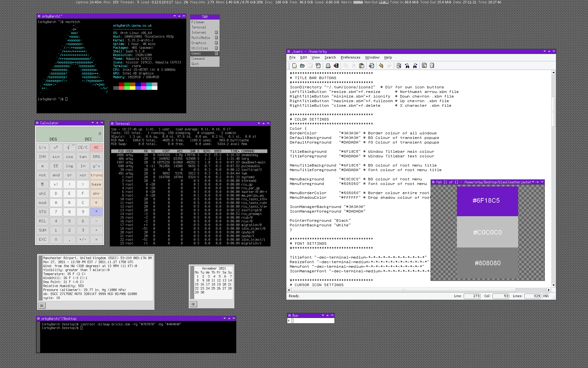The image size is (588, 368).
Task: Click the Col field in editor status bar
Action: point(501,296)
